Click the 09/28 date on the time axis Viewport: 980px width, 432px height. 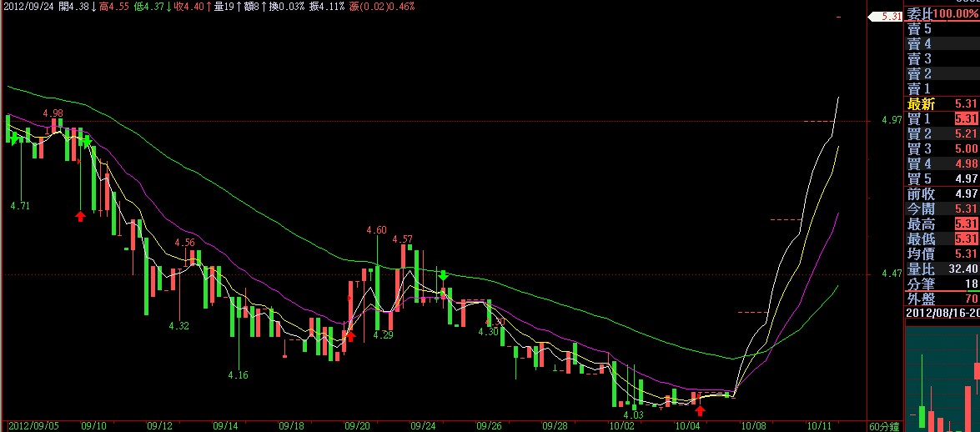pos(555,426)
